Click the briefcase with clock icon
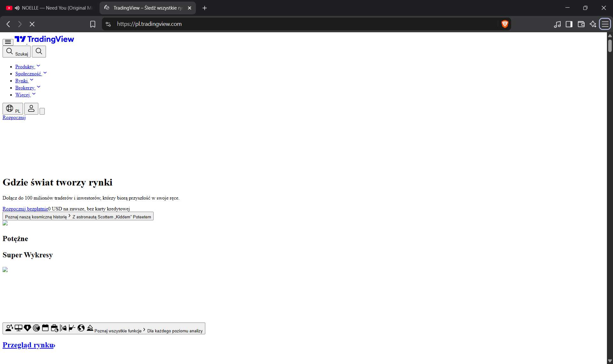Screen dimensions: 613x364 pyautogui.click(x=55, y=328)
